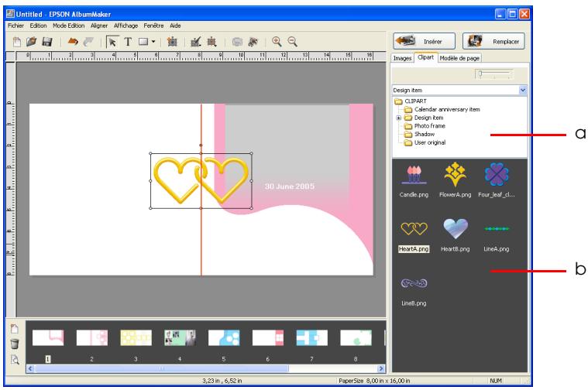Open the Affichage menu
588x390 pixels.
tap(126, 26)
